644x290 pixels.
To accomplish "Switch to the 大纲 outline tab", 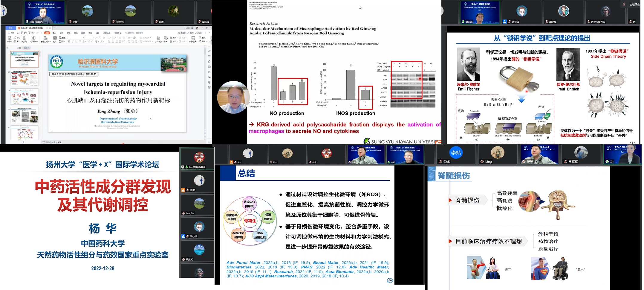I will [19, 48].
